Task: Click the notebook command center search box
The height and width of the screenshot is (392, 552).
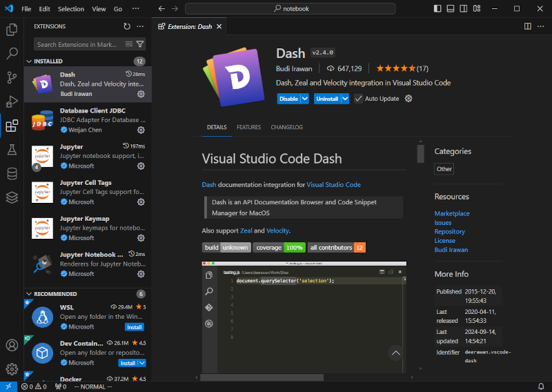Action: click(x=290, y=8)
